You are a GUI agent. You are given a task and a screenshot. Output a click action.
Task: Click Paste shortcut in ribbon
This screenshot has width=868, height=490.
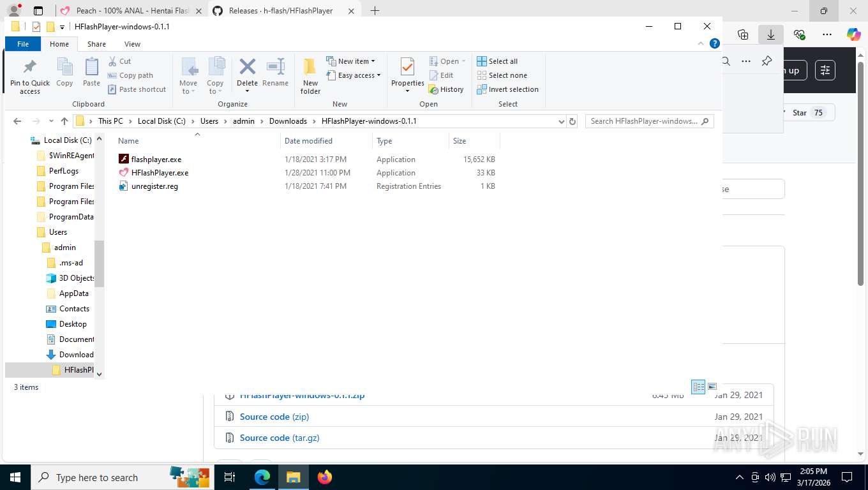(x=137, y=89)
